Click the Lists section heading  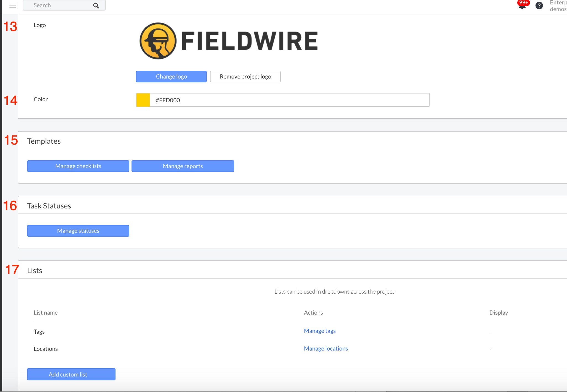pyautogui.click(x=35, y=271)
